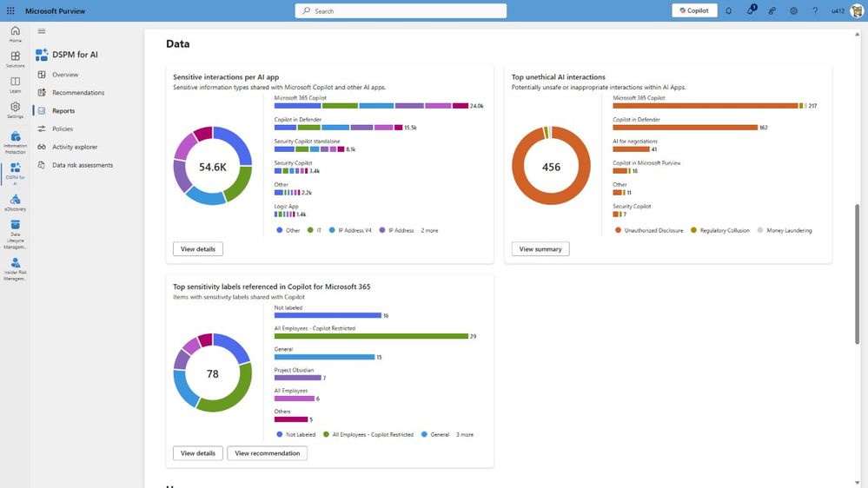
Task: Click the 'Not labeled' 16 bar
Action: pyautogui.click(x=328, y=315)
